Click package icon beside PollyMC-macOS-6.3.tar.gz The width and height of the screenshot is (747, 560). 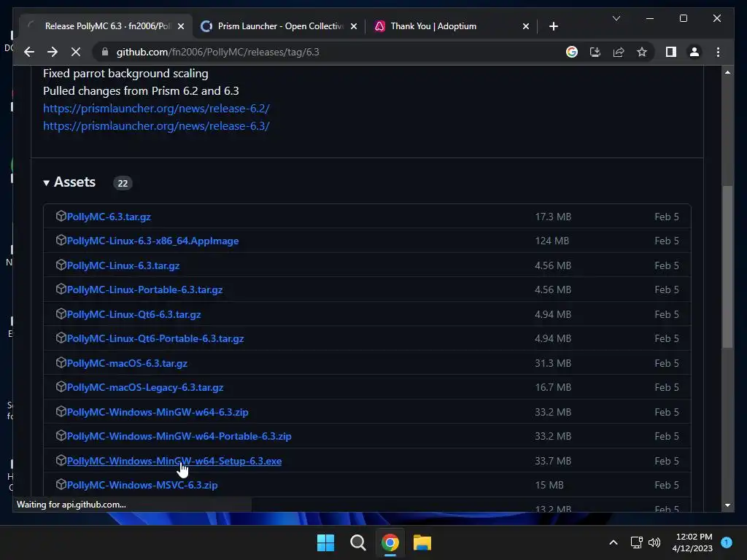(61, 362)
